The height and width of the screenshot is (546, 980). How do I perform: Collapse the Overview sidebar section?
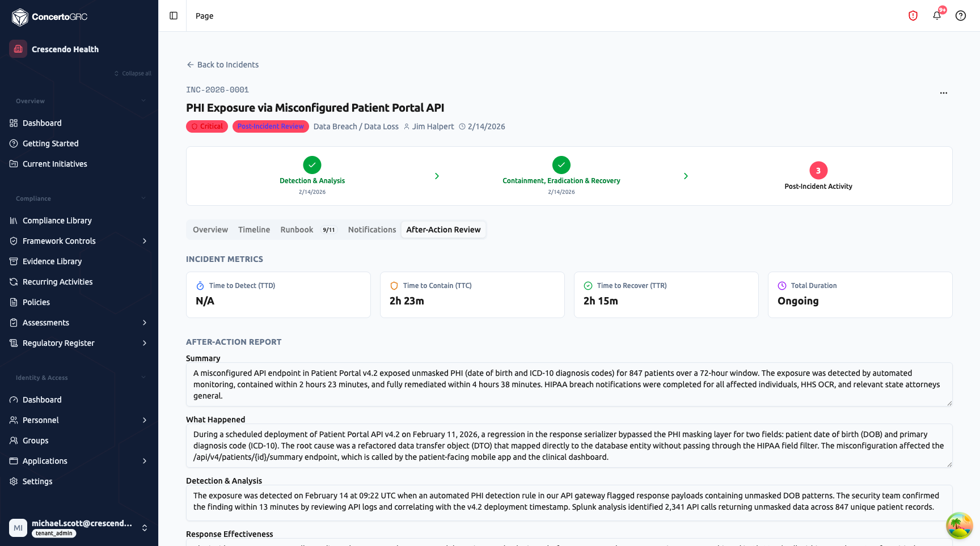143,101
